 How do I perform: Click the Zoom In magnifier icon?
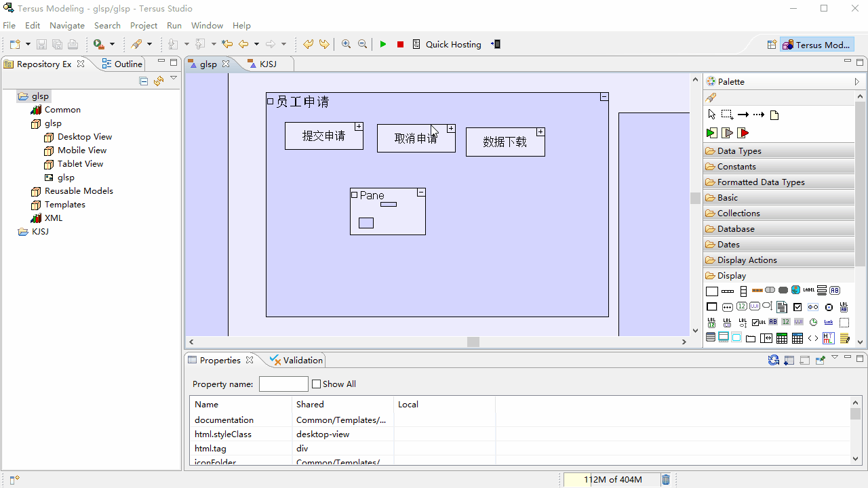347,44
